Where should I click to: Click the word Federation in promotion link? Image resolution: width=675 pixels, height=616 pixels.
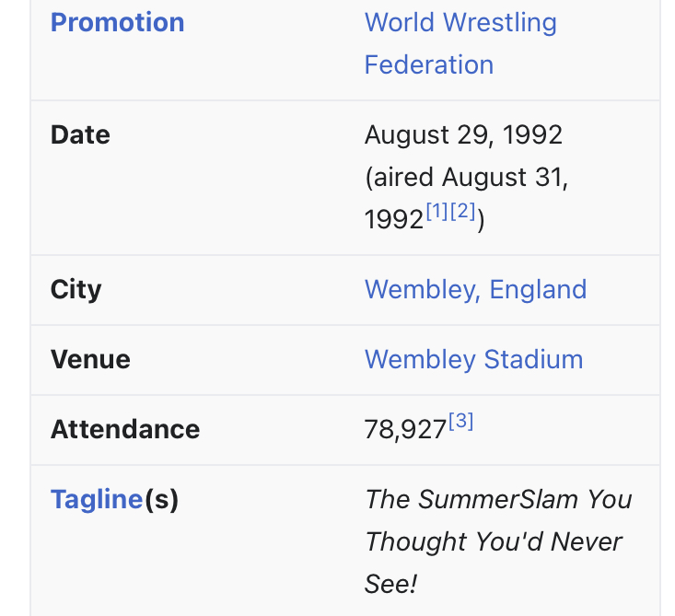(x=429, y=65)
